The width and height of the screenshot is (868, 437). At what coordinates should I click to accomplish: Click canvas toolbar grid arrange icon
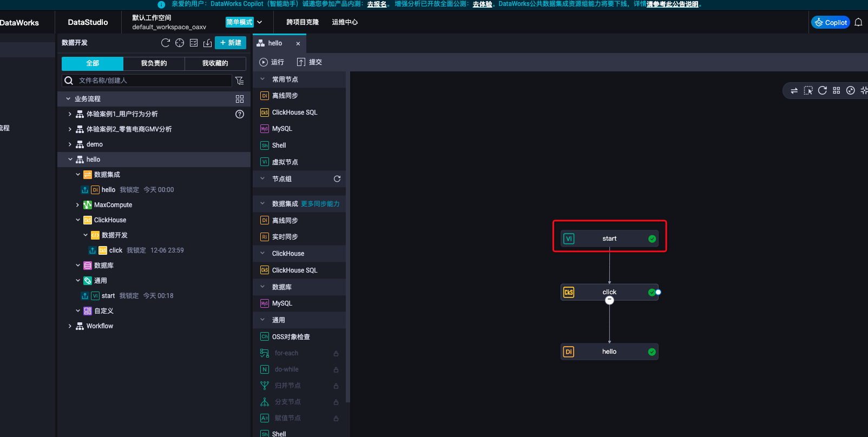click(x=836, y=90)
